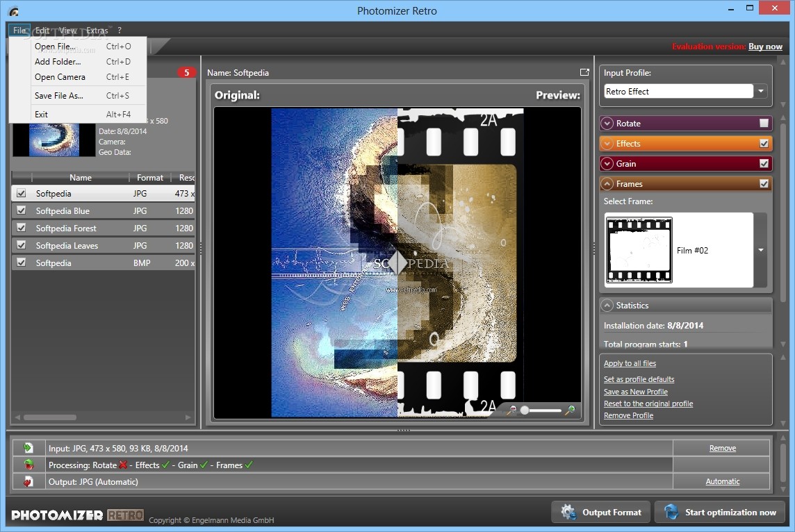Click the pop-out preview window icon
The height and width of the screenshot is (532, 795).
click(x=584, y=72)
